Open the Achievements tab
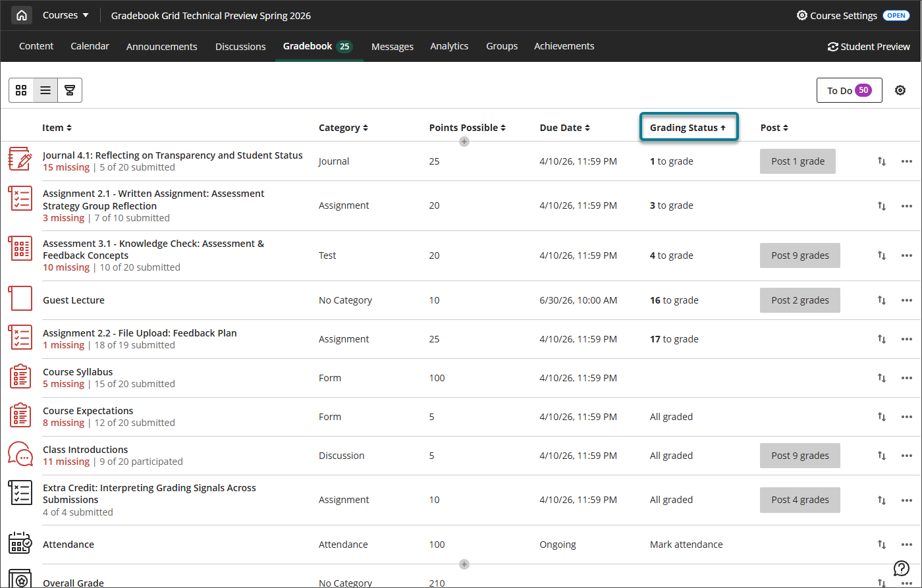This screenshot has width=922, height=588. coord(564,46)
